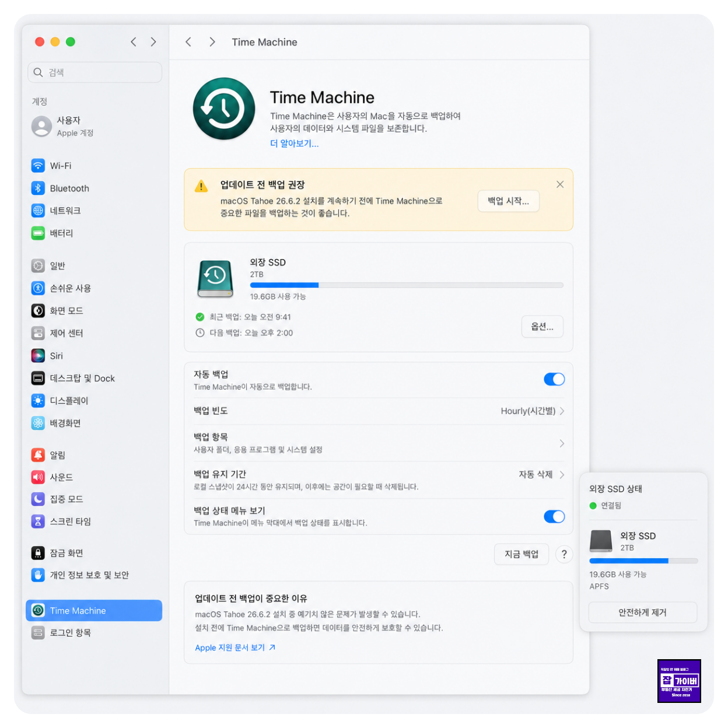The width and height of the screenshot is (728, 728).
Task: Click the user avatar picture
Action: [x=41, y=126]
